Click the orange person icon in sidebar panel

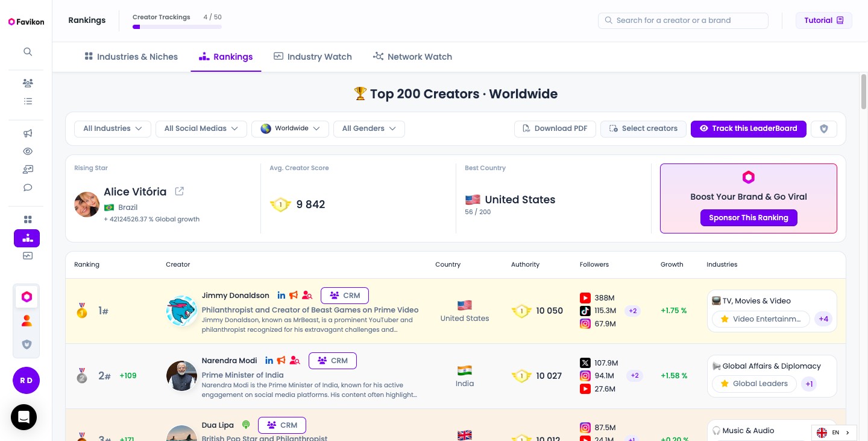pyautogui.click(x=27, y=321)
